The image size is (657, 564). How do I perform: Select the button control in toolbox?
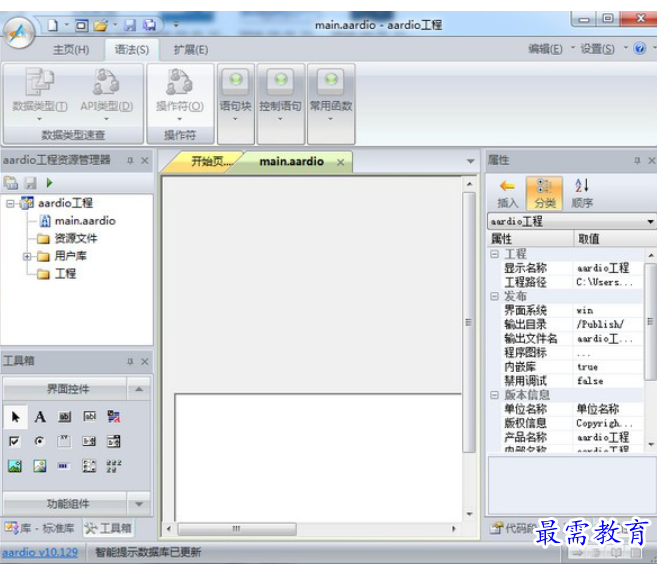tap(65, 417)
